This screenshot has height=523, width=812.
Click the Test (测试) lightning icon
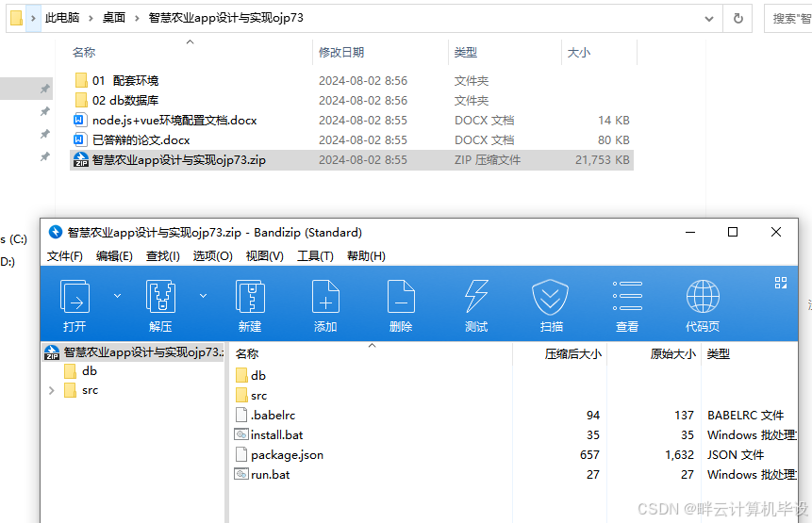click(x=476, y=297)
